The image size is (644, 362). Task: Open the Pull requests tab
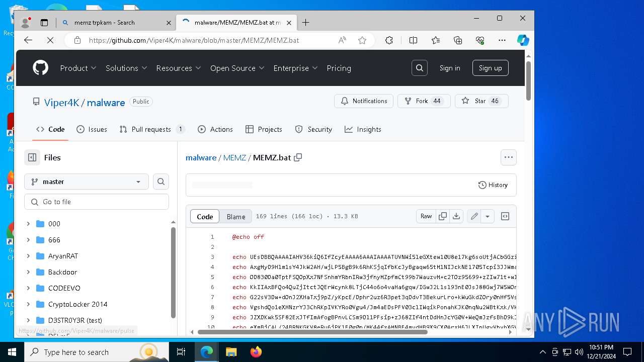click(152, 129)
